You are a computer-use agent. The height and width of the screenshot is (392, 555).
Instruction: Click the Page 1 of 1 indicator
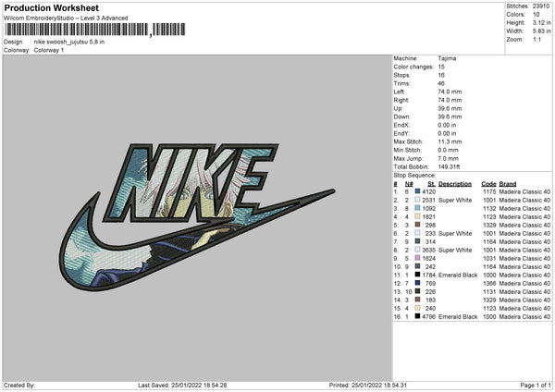click(x=536, y=385)
